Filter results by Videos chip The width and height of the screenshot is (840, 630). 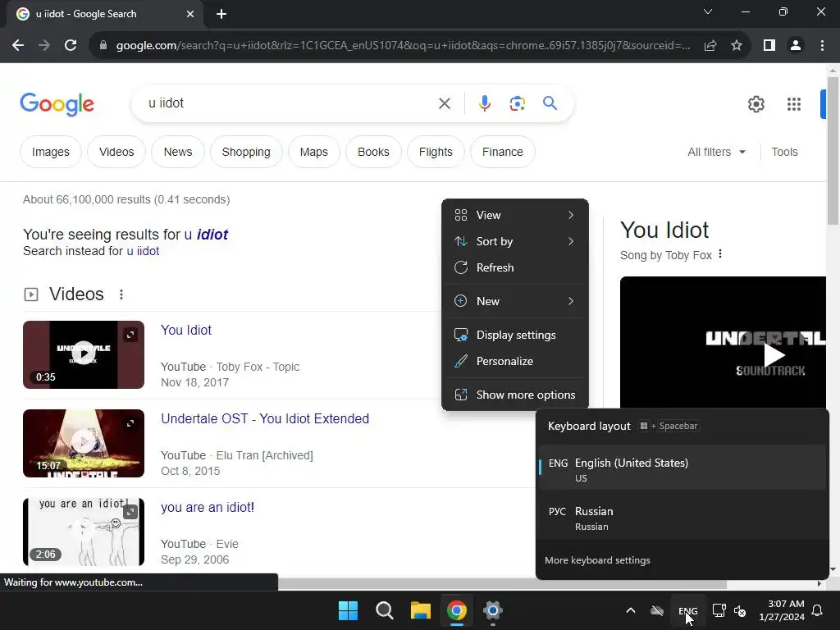point(116,152)
